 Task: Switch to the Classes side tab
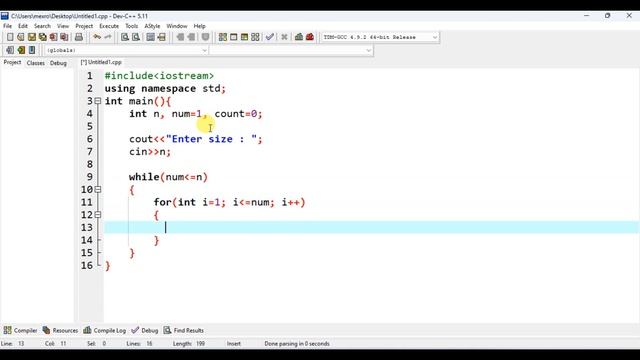[36, 63]
